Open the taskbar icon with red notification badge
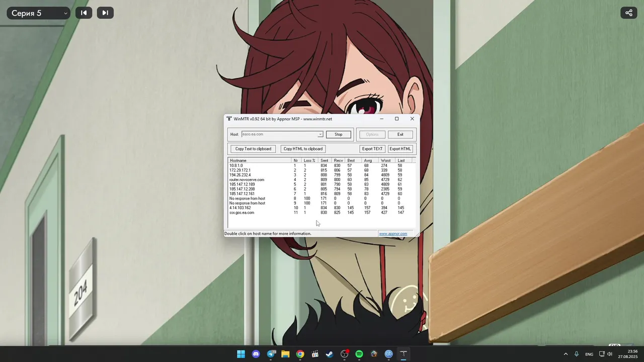The height and width of the screenshot is (362, 644). tap(345, 354)
